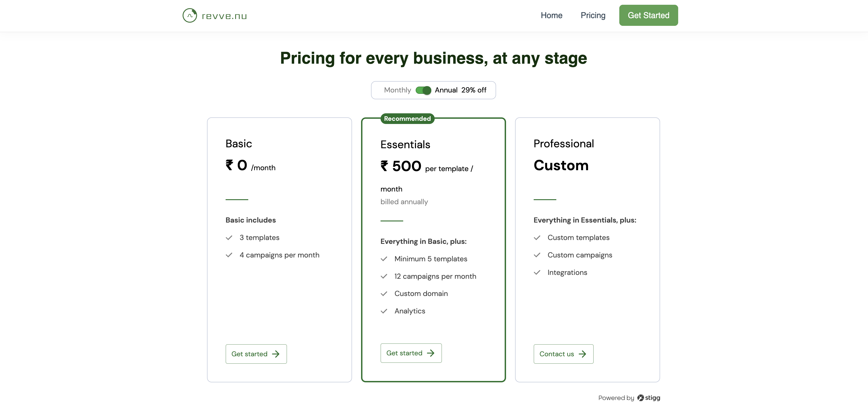
Task: Click the stigg logo icon
Action: (x=640, y=398)
